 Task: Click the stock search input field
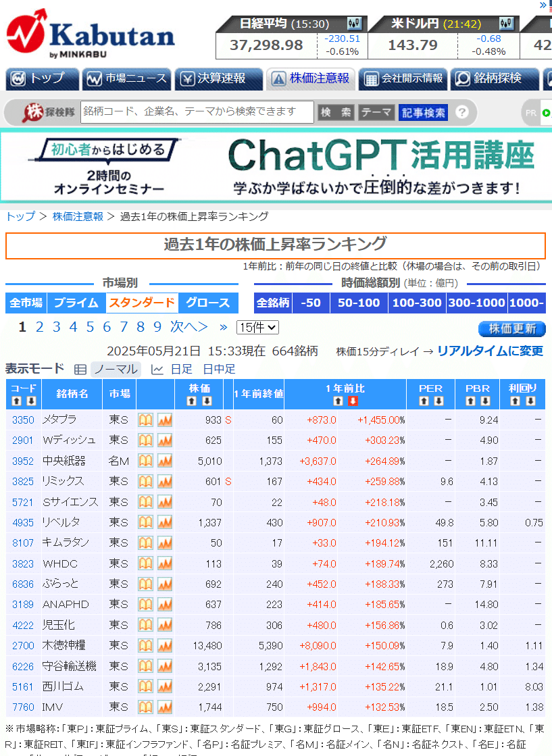(196, 112)
